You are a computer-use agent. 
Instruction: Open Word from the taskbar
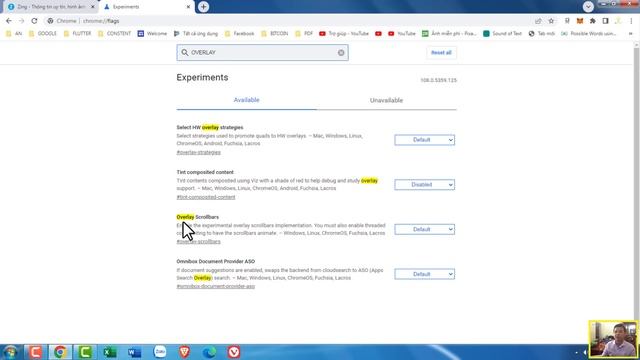coord(134,352)
